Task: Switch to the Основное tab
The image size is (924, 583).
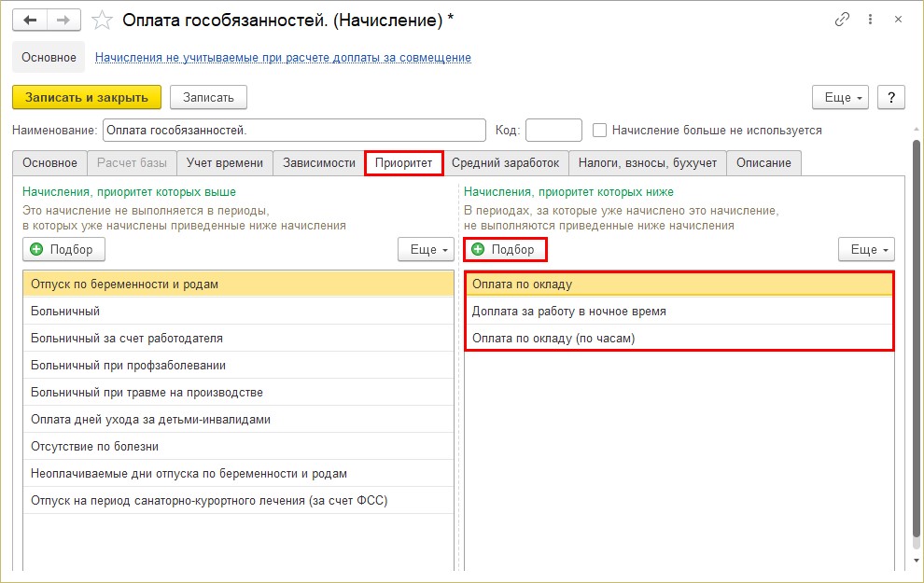Action: click(49, 163)
